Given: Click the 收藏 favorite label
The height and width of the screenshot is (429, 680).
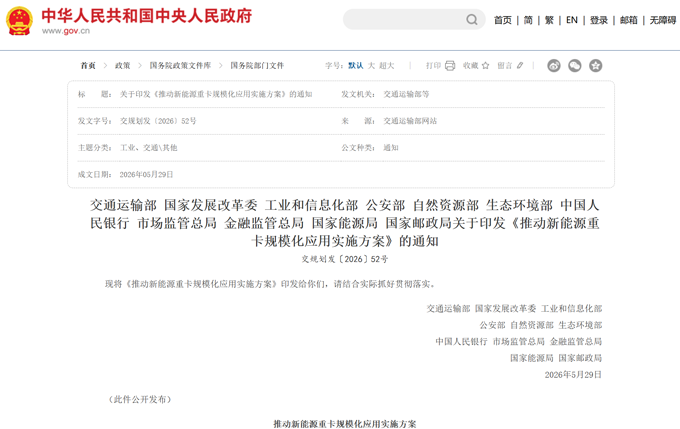Looking at the screenshot, I should pos(471,65).
